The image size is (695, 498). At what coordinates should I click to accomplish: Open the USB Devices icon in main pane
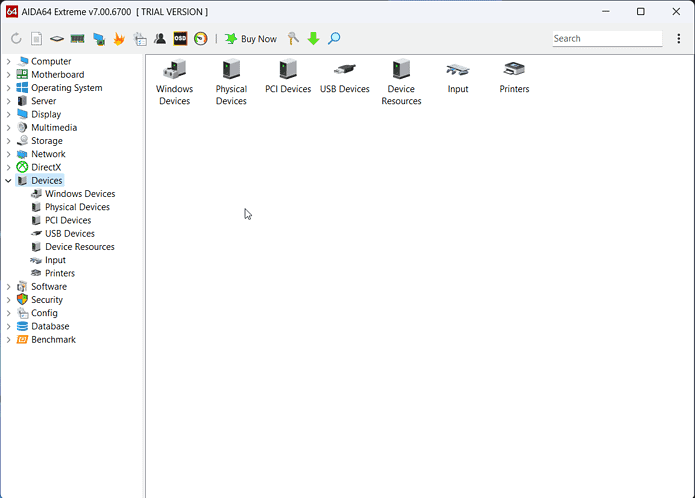[344, 78]
